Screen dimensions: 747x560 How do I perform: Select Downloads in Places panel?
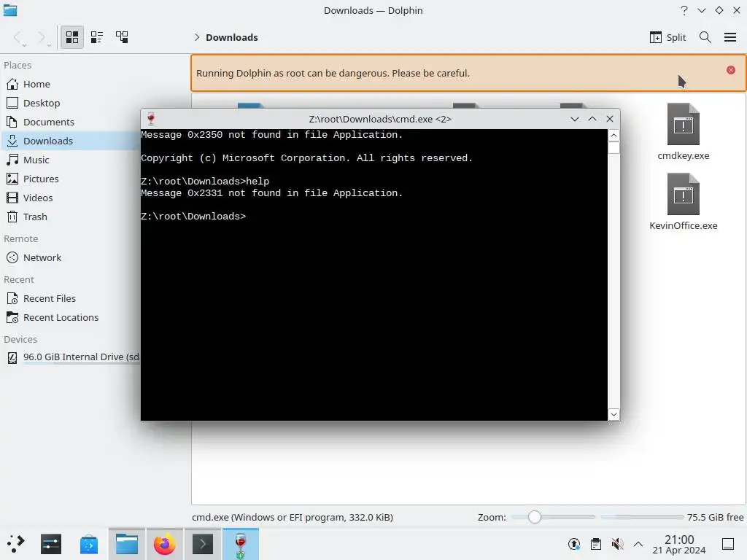pyautogui.click(x=71, y=141)
